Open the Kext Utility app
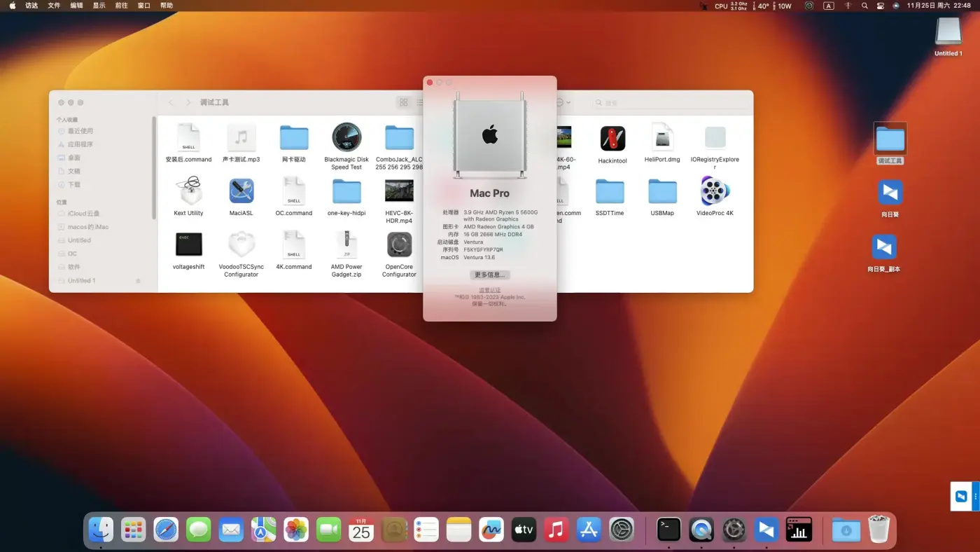This screenshot has width=980, height=552. (188, 191)
